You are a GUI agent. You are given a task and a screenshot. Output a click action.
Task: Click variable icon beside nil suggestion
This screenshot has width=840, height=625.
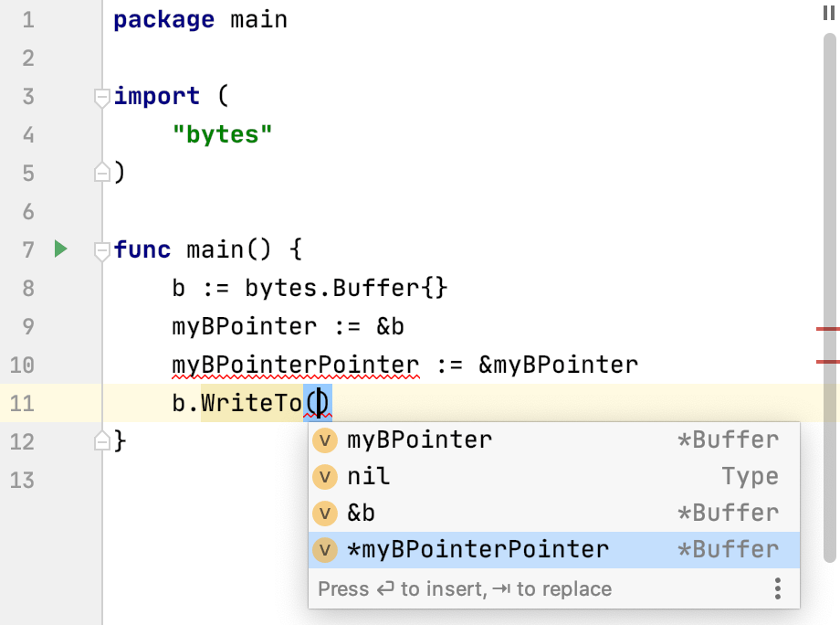[x=325, y=477]
